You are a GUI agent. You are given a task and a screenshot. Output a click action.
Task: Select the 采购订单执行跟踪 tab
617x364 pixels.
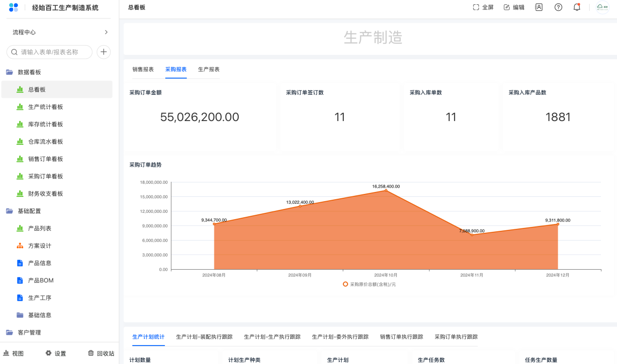tap(456, 337)
